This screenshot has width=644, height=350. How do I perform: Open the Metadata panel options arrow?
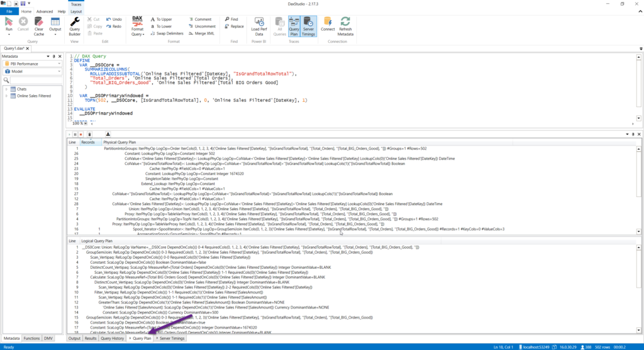(48, 57)
